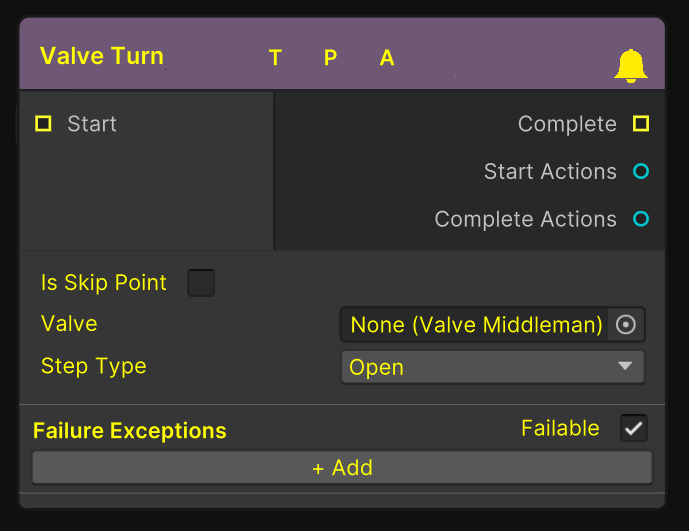The width and height of the screenshot is (689, 531).
Task: Click the A indicator in node header
Action: click(387, 58)
